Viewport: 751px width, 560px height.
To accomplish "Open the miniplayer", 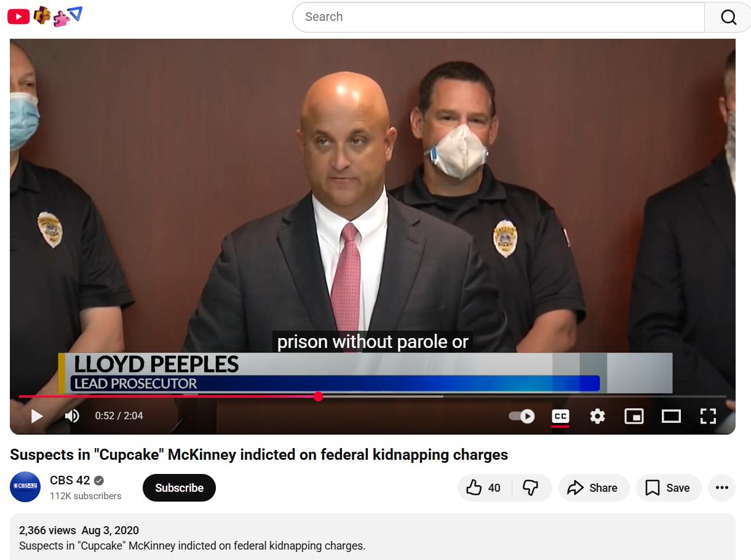I will point(634,416).
